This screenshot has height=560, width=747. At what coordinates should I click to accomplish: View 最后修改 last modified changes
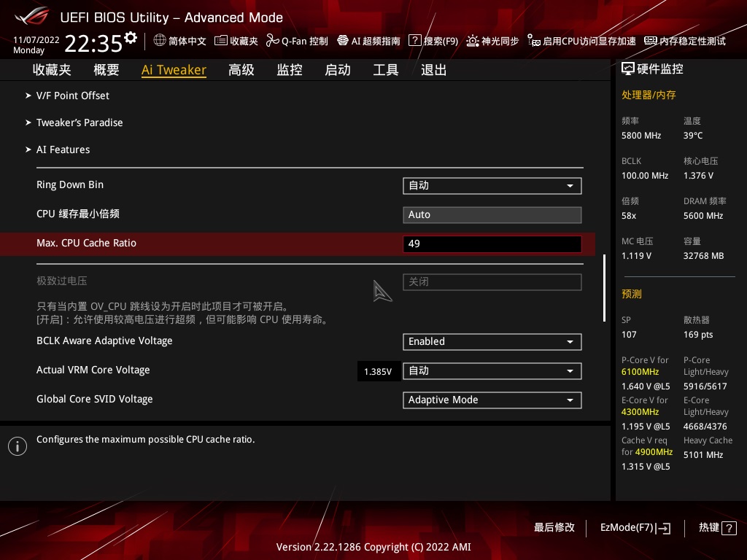554,527
